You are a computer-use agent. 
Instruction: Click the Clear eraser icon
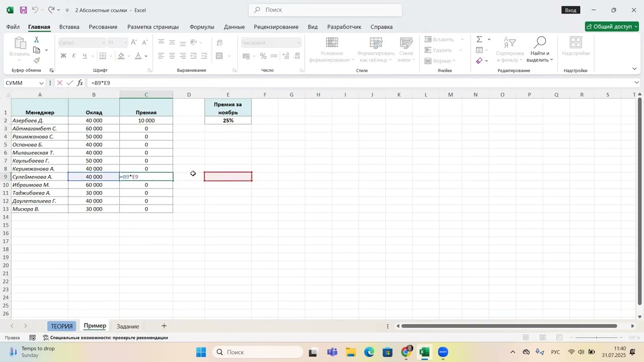[x=479, y=61]
